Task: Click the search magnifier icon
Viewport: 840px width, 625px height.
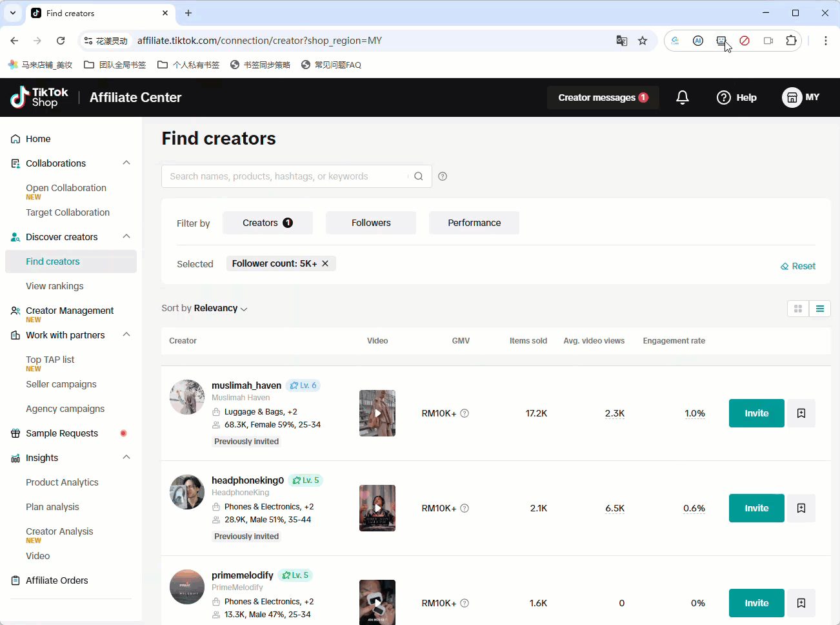Action: coord(419,176)
